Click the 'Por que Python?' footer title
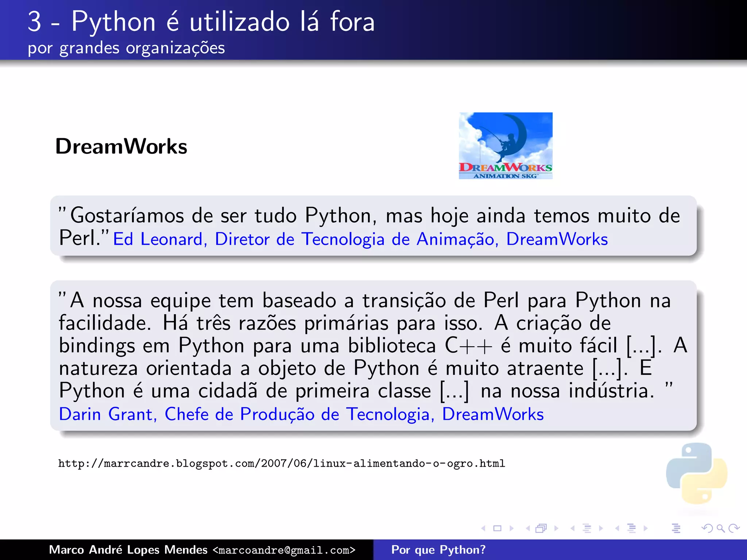Screen dimensions: 747x560 (438, 550)
